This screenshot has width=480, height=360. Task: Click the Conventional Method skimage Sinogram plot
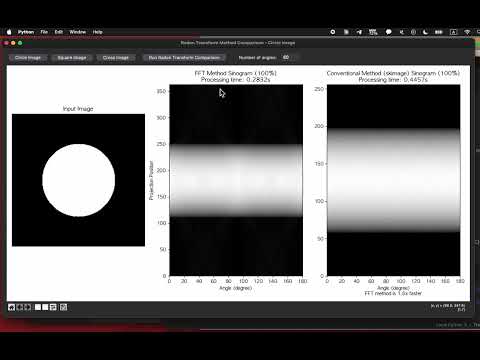click(393, 180)
